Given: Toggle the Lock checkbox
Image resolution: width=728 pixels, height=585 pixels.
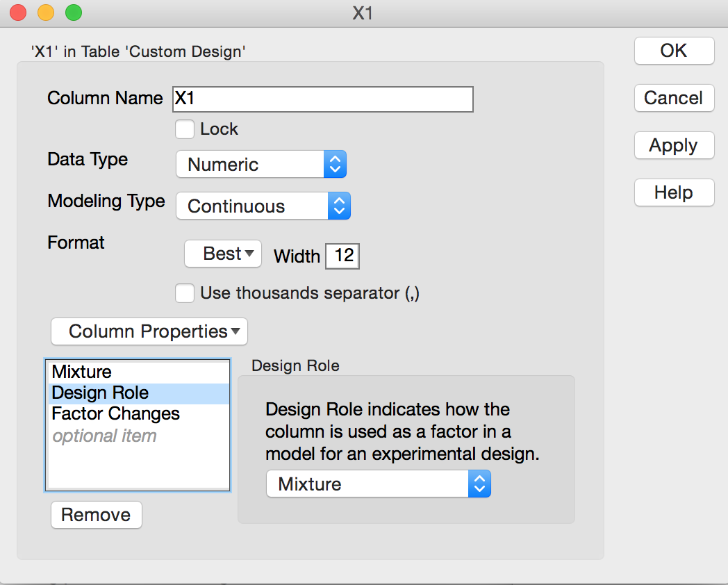Looking at the screenshot, I should point(185,129).
